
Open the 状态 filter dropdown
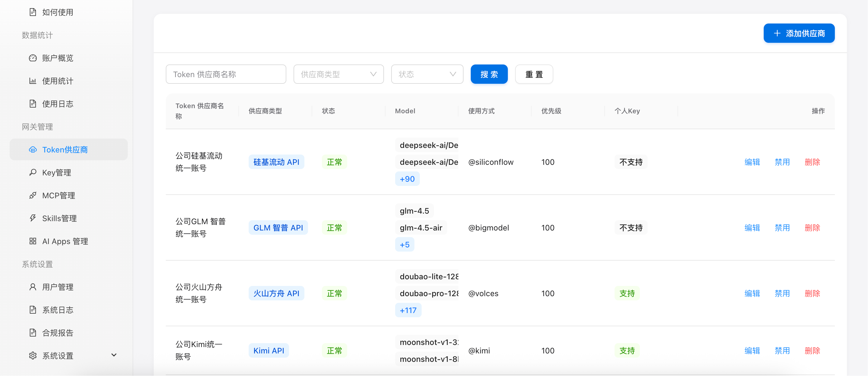click(427, 74)
